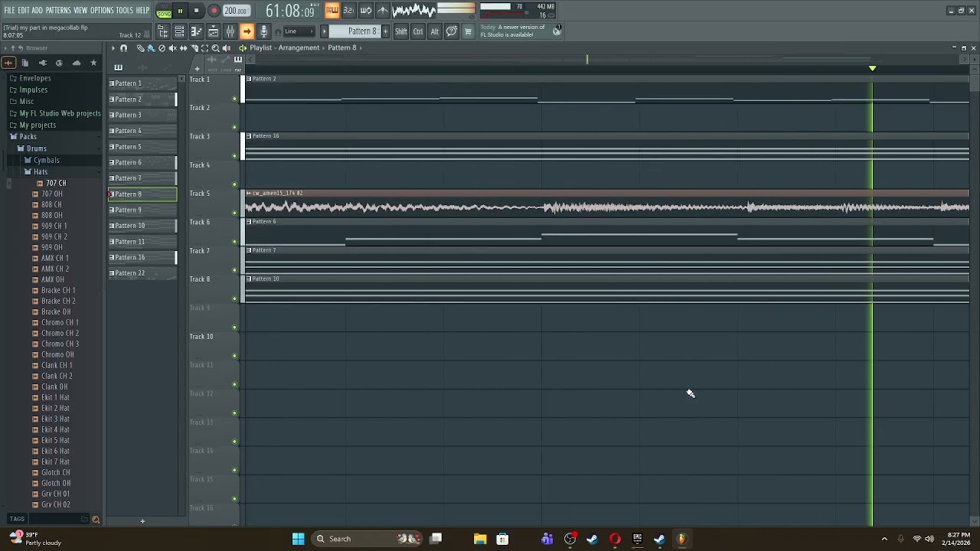Click the Shift typing keyboard button
Screen dimensions: 980x551
coord(401,31)
